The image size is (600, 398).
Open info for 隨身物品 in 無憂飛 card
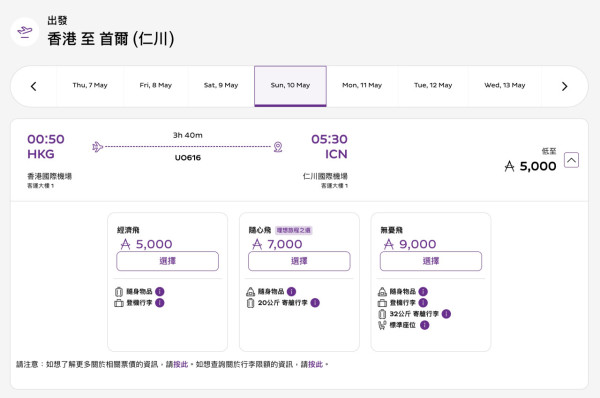tap(423, 292)
